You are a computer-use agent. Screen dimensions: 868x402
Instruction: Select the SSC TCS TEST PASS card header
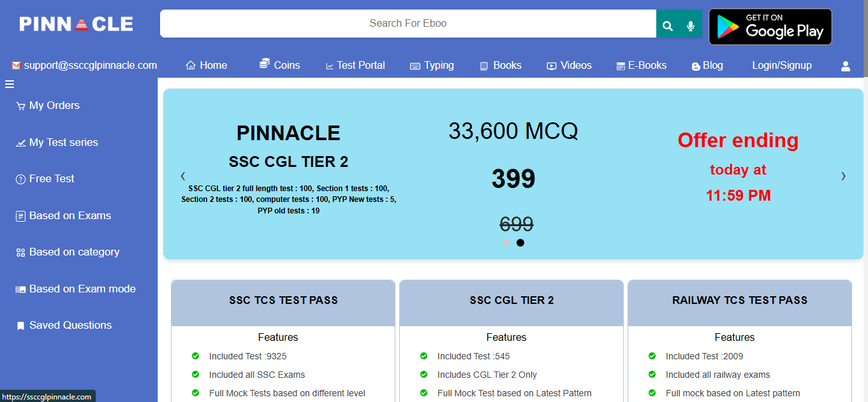(283, 300)
